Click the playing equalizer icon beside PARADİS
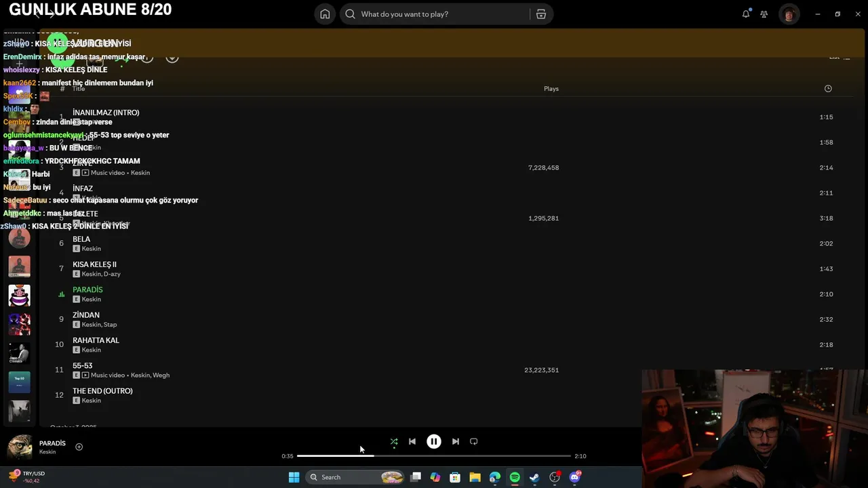Screen dimensions: 868x488 (61, 294)
